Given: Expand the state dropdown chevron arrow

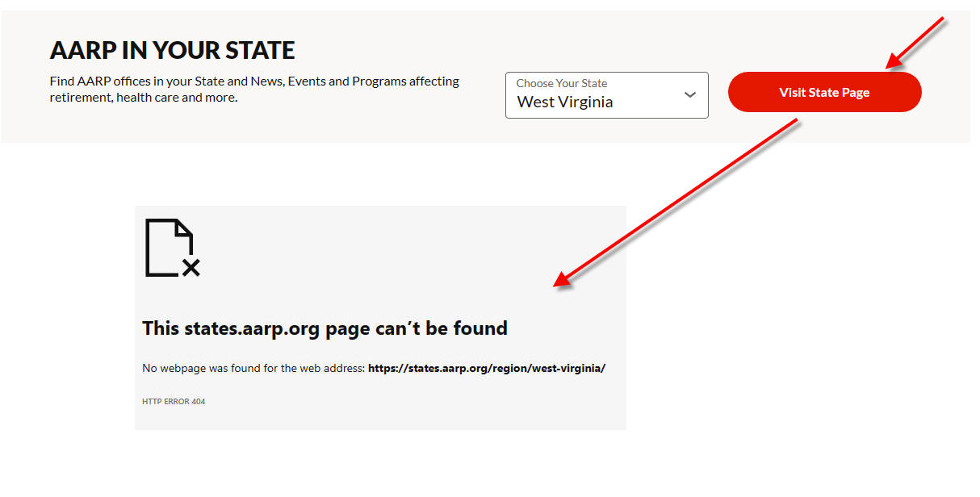Looking at the screenshot, I should coord(689,94).
